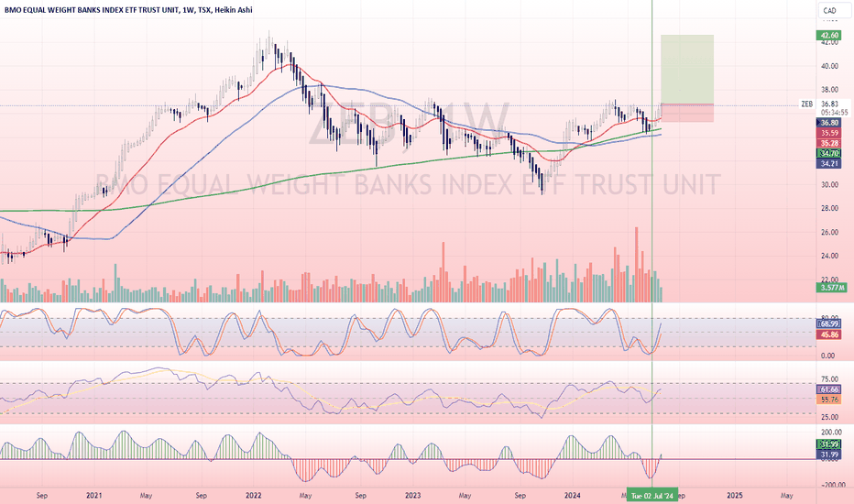The height and width of the screenshot is (504, 854).
Task: Click the 38.00 price scale level
Action: [829, 90]
